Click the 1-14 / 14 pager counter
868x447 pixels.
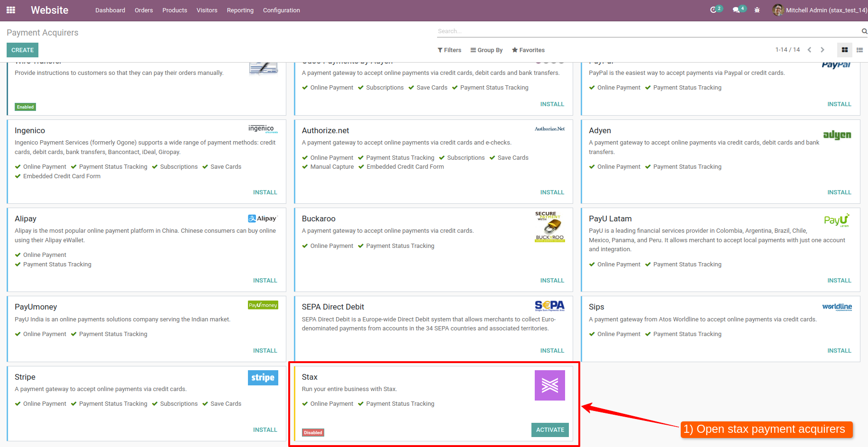pyautogui.click(x=787, y=50)
